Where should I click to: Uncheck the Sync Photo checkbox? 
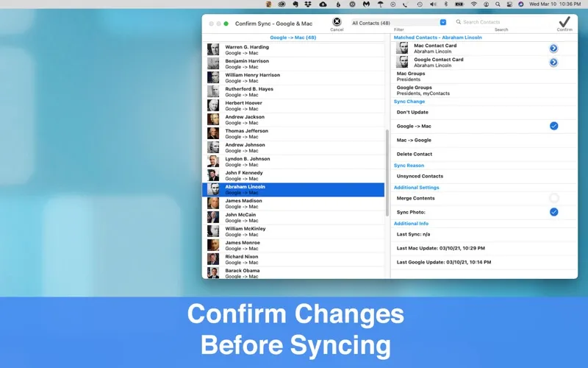coord(553,212)
